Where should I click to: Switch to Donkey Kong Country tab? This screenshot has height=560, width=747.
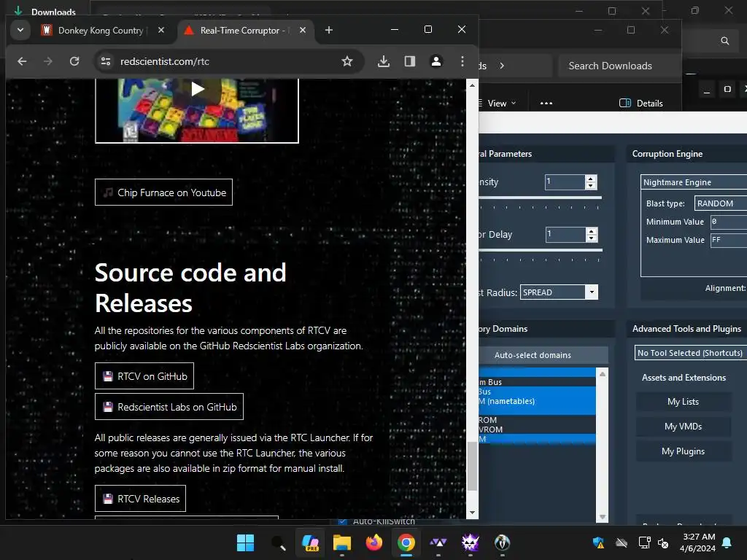[100, 30]
